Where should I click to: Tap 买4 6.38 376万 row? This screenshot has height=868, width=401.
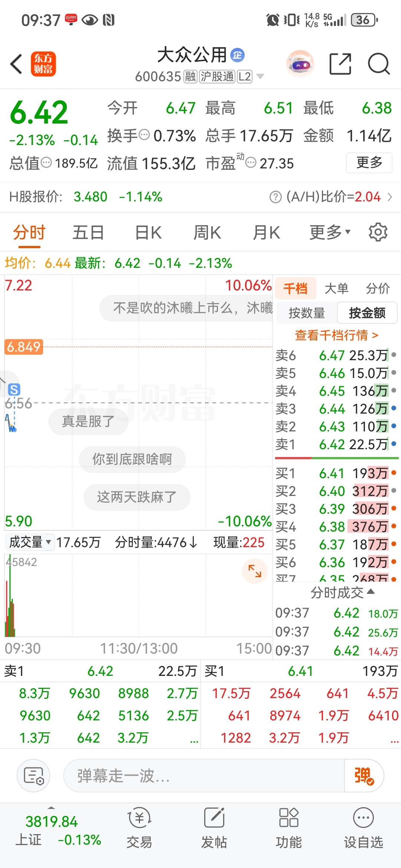[x=336, y=527]
